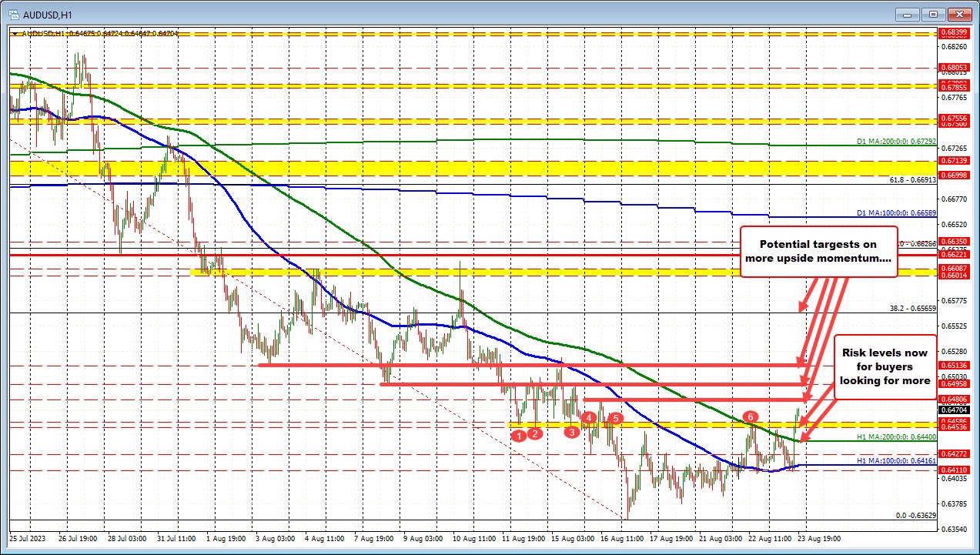The height and width of the screenshot is (555, 980).
Task: Click the D1 MA:200 0.67292 label
Action: (x=895, y=142)
